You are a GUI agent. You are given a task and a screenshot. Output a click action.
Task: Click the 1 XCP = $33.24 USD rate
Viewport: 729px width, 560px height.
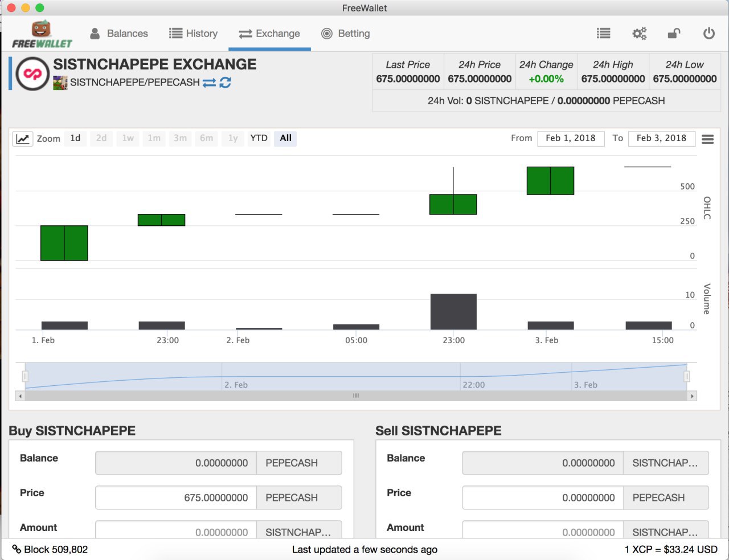(x=671, y=549)
